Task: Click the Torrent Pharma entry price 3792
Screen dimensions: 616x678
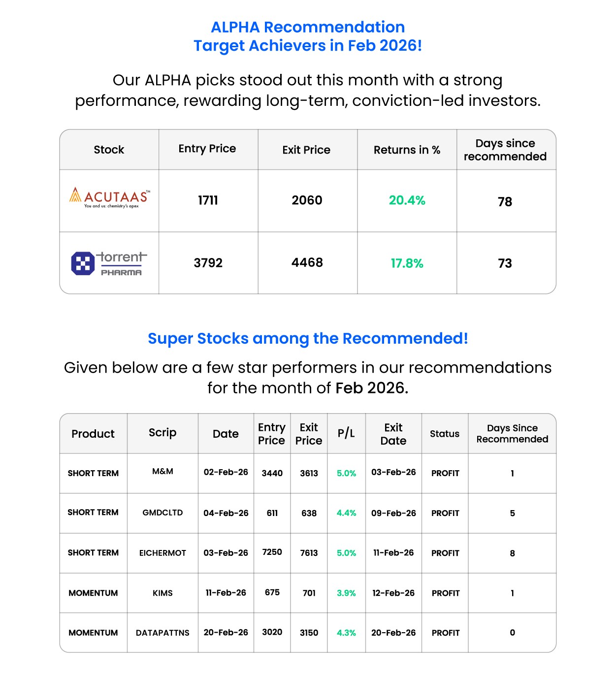Action: tap(208, 263)
